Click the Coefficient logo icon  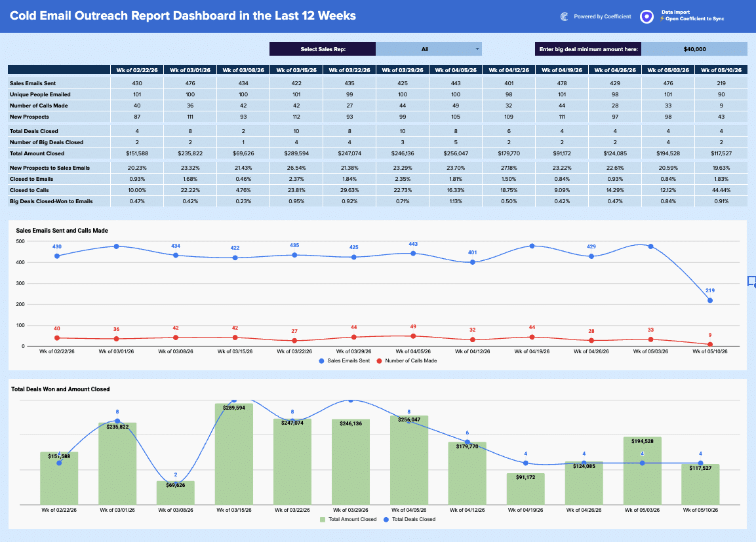(x=564, y=17)
